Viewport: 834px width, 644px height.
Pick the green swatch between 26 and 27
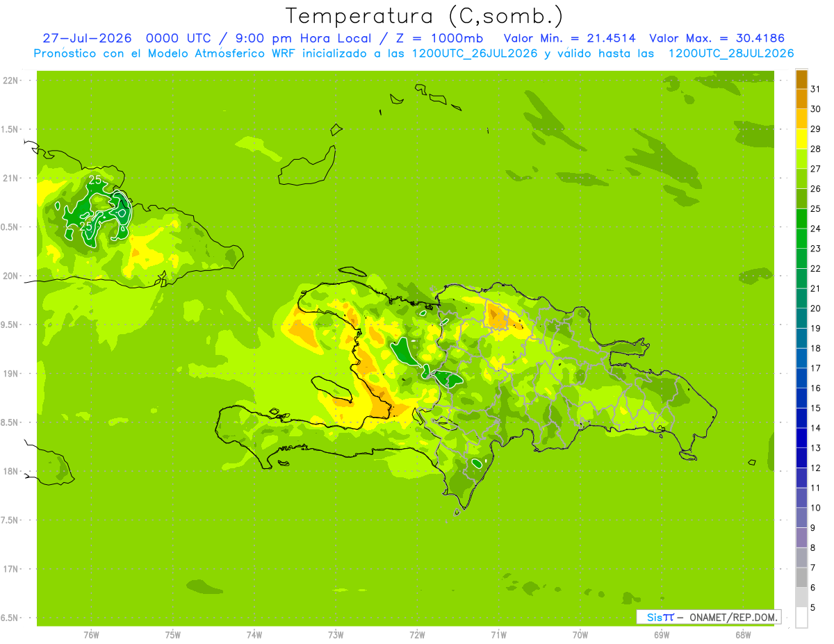pos(801,179)
